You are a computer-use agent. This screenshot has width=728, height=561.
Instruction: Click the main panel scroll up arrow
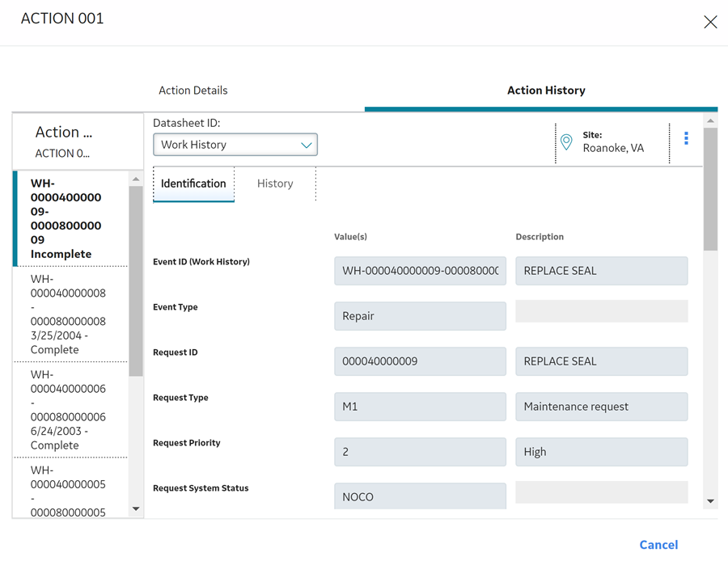point(710,120)
